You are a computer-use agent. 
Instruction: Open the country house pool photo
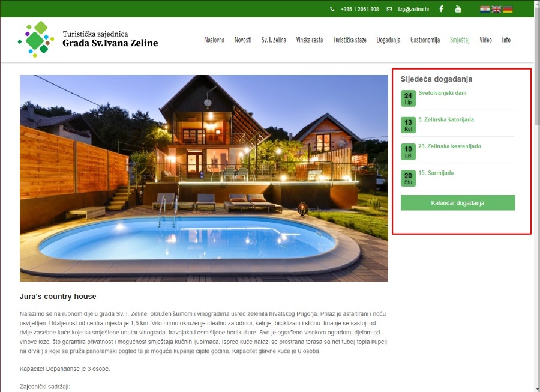pos(204,178)
